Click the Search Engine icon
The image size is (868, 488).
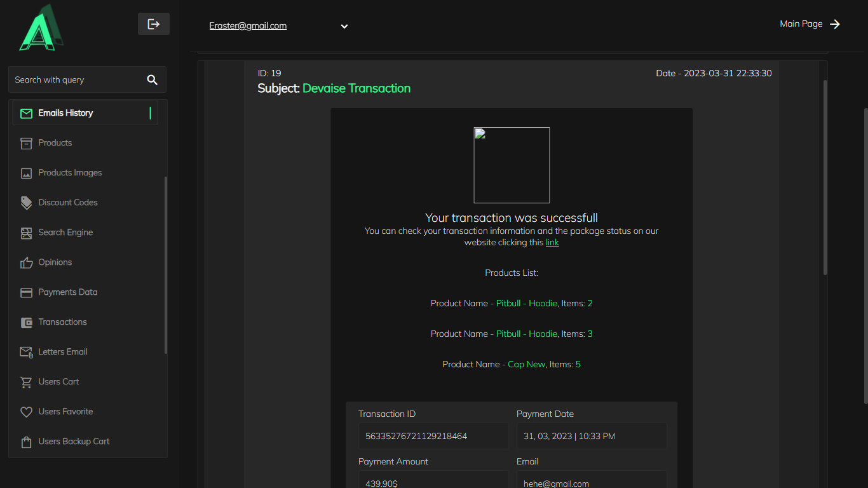coord(26,233)
